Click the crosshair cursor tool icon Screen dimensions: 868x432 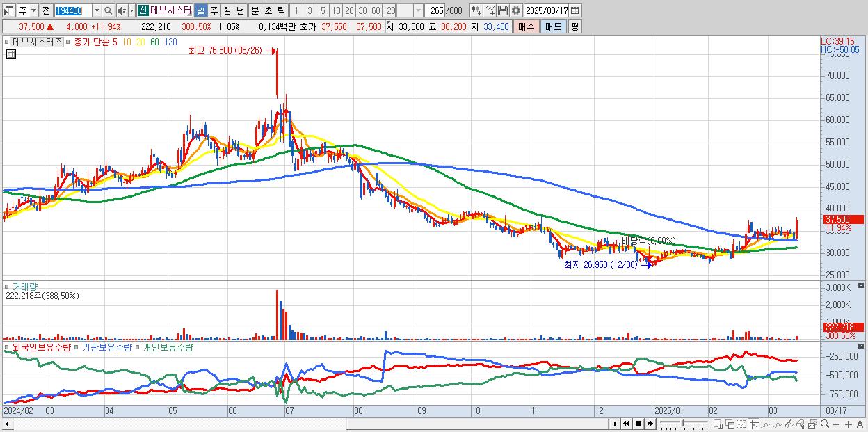point(754,424)
